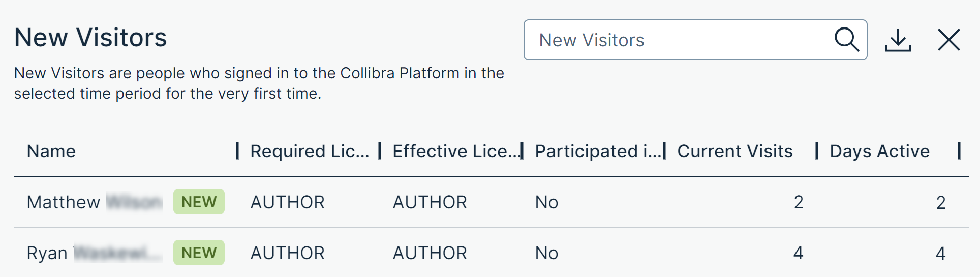Click the search magnifier icon
This screenshot has height=277, width=980.
pos(846,40)
